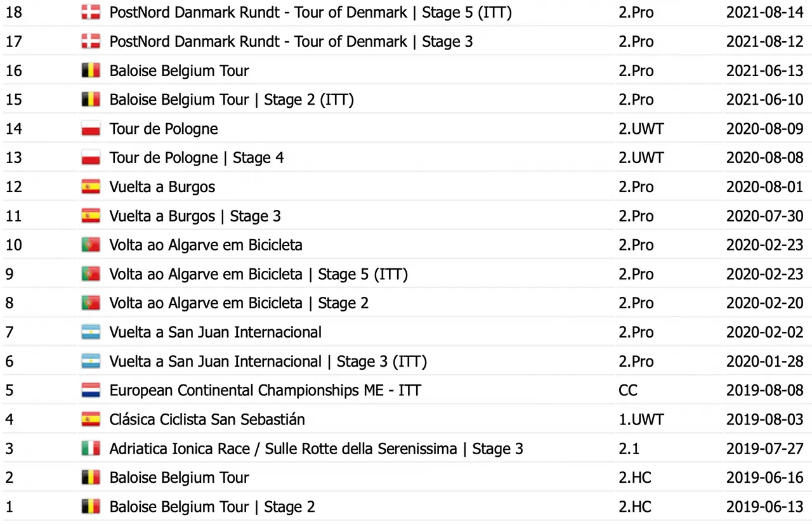The image size is (812, 524).
Task: Click the Dutch flag beside European Continental Championships
Action: tap(91, 390)
